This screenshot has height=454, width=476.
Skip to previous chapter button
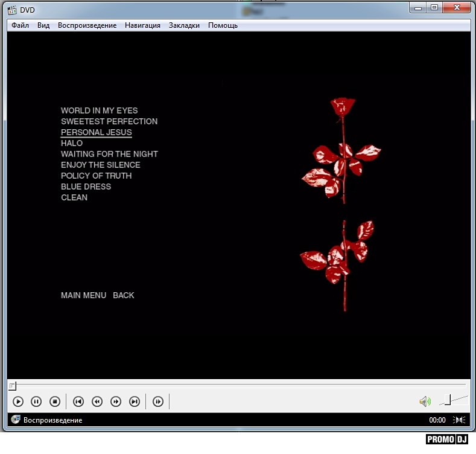(78, 401)
